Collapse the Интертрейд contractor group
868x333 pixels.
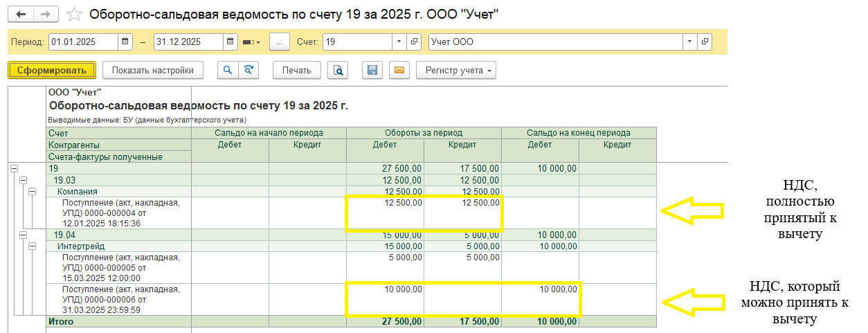click(x=32, y=246)
